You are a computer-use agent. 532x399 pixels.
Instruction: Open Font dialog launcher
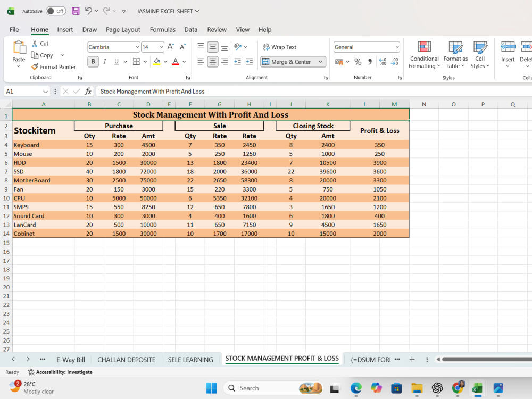click(x=188, y=78)
